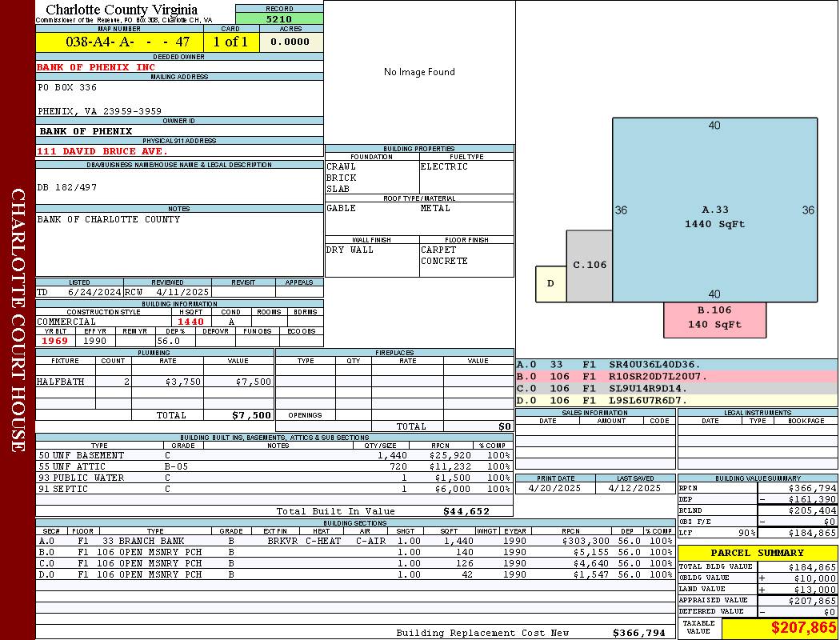840x640 pixels.
Task: Click the 'No Image Found' photo placeholder
Action: [x=419, y=72]
